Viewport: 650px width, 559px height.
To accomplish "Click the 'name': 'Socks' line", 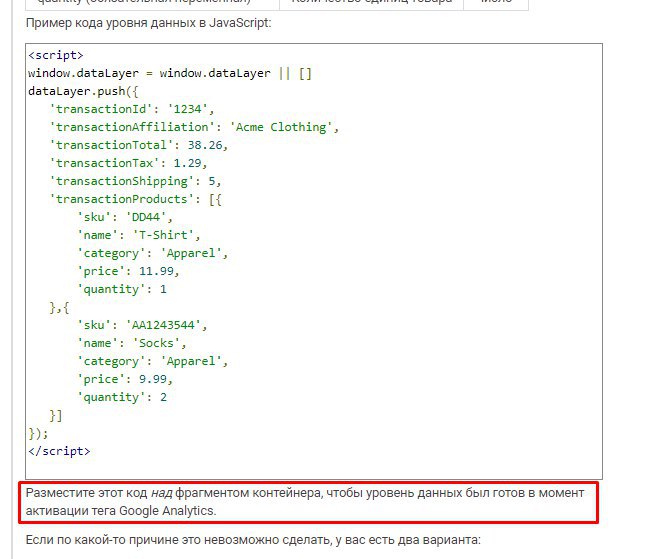I will click(132, 343).
